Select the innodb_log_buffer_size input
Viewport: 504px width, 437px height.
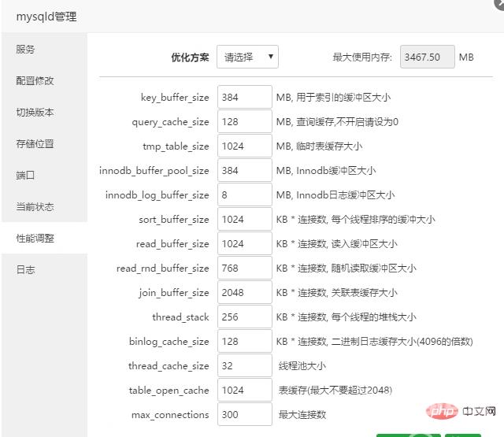click(244, 195)
